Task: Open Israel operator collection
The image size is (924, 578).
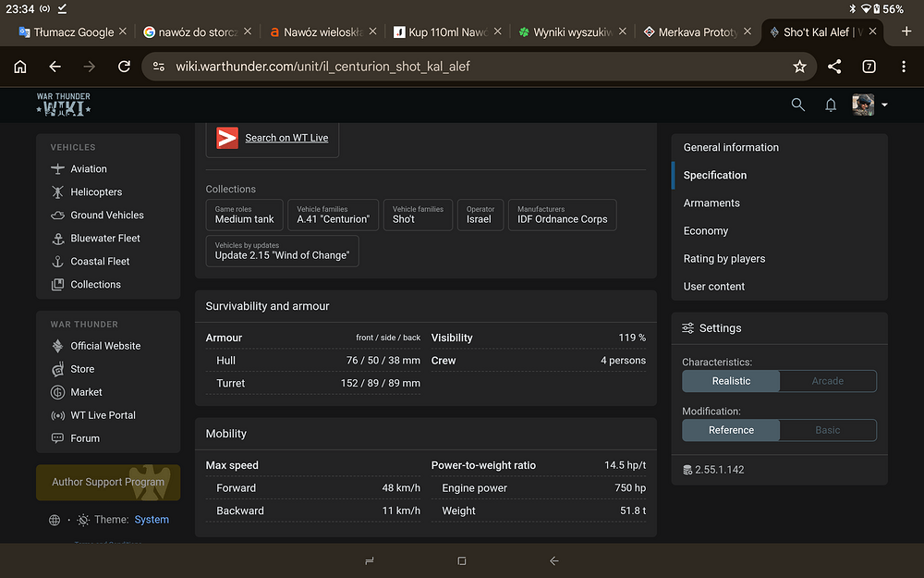Action: (x=480, y=215)
